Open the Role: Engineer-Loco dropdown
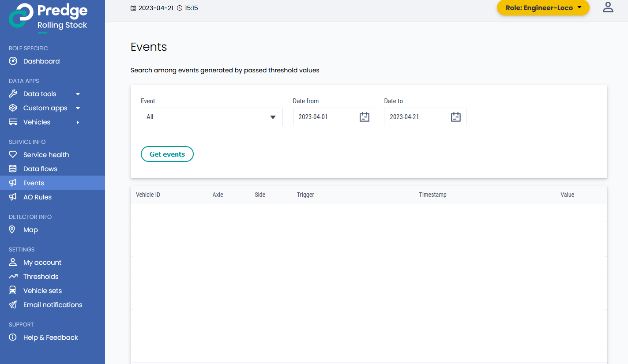This screenshot has width=628, height=364. pyautogui.click(x=543, y=8)
